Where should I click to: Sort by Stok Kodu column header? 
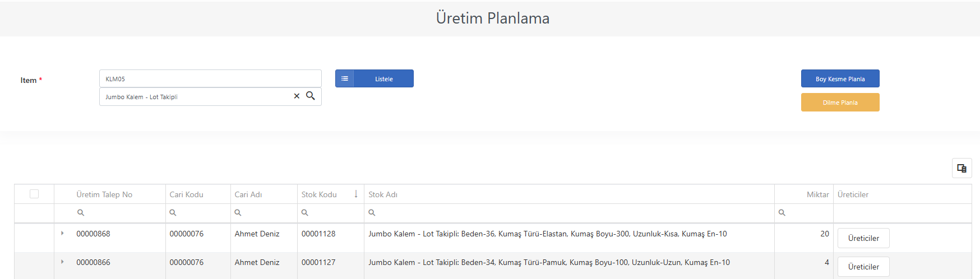click(x=319, y=194)
